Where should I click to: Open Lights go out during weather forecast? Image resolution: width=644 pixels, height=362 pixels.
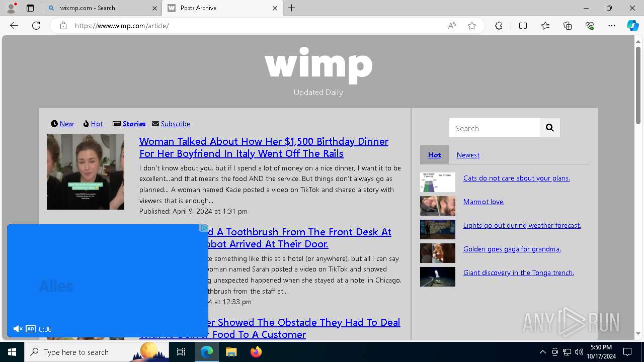[522, 225]
